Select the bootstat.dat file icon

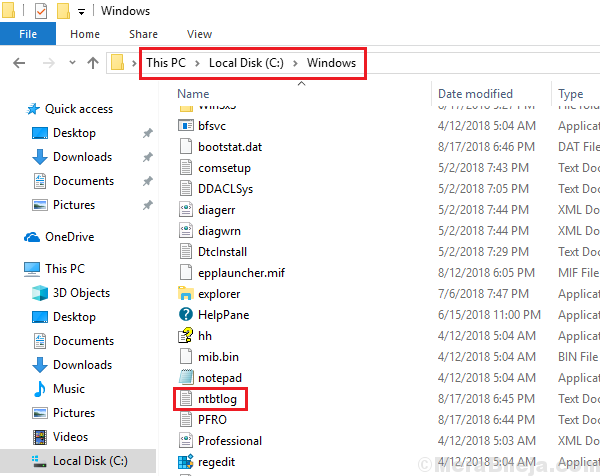186,146
